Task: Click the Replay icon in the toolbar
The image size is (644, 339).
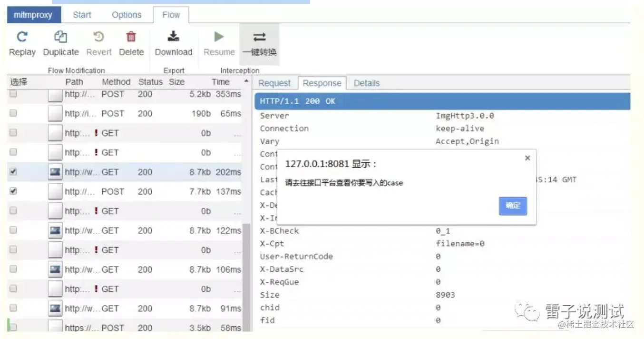Action: [x=22, y=37]
